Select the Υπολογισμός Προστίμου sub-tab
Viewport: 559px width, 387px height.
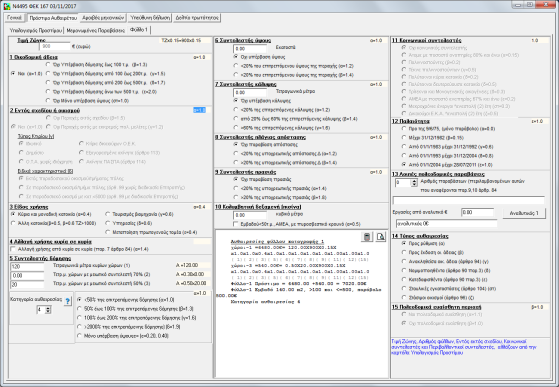pyautogui.click(x=36, y=30)
